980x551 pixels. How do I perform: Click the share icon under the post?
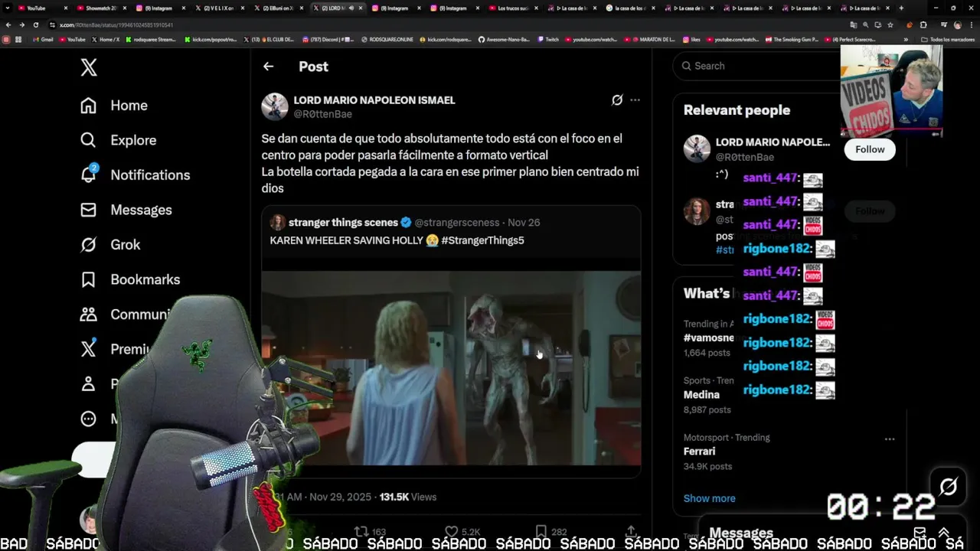coord(631,531)
